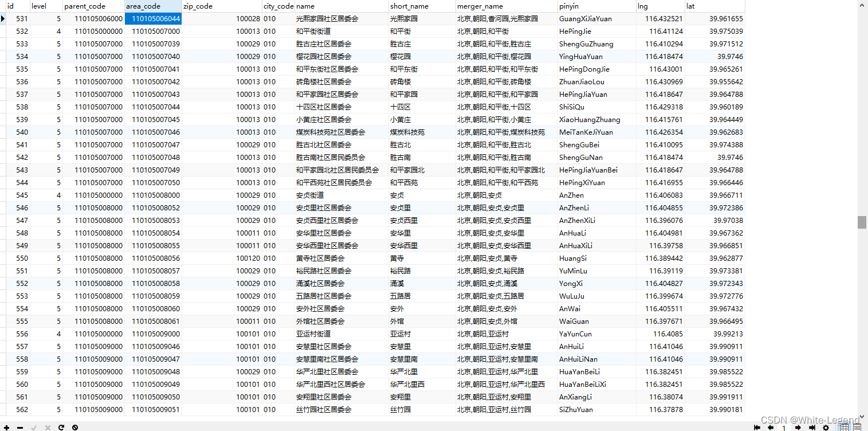Click lng cell 116.405511
The image size is (868, 431).
661,309
